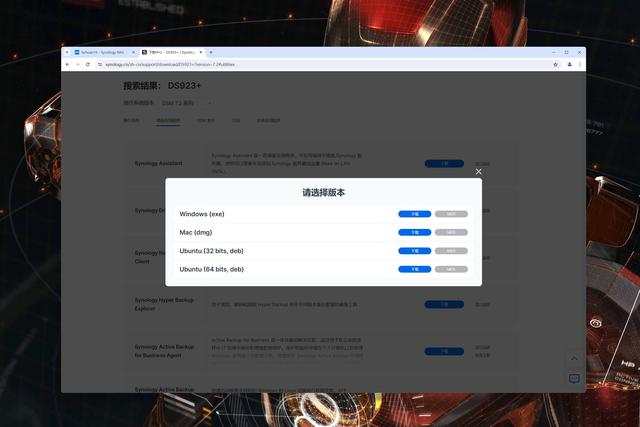The height and width of the screenshot is (427, 640).
Task: Click the "Ubuntu (32 bits, deb)" label
Action: click(211, 251)
